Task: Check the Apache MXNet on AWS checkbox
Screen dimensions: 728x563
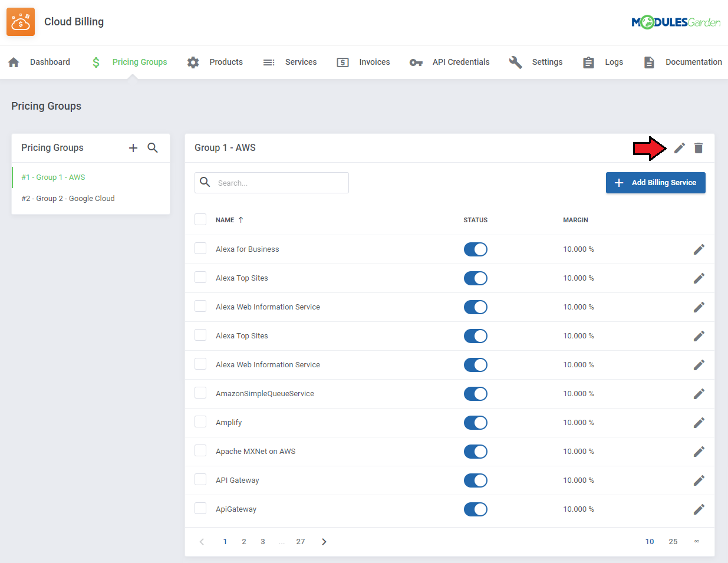Action: coord(200,450)
